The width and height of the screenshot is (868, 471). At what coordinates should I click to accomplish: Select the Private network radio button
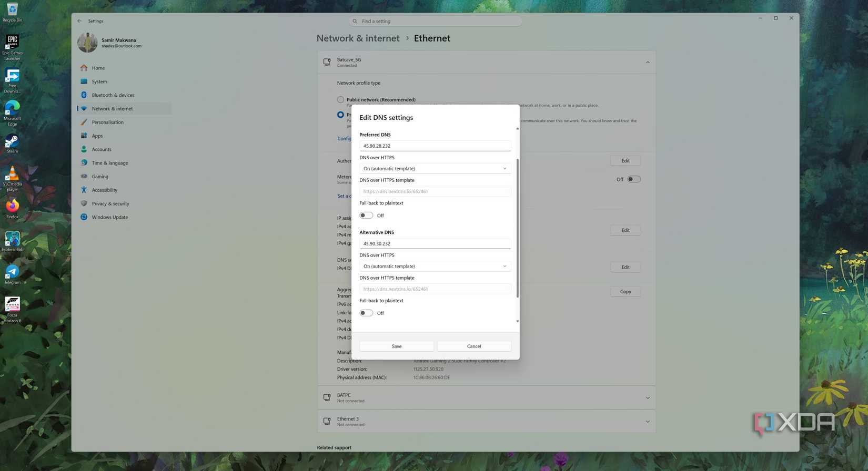[x=340, y=115]
